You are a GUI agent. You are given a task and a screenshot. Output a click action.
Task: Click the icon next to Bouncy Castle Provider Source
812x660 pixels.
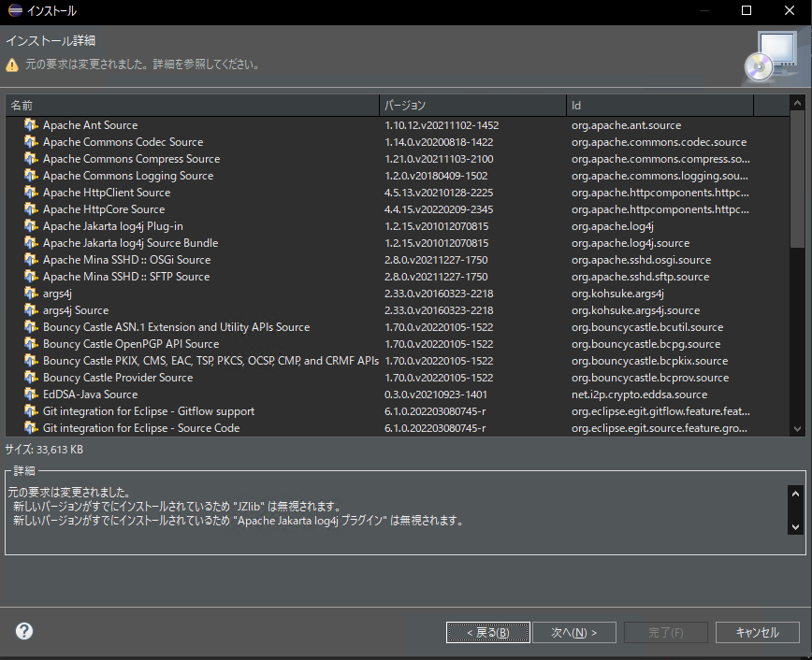click(x=32, y=377)
